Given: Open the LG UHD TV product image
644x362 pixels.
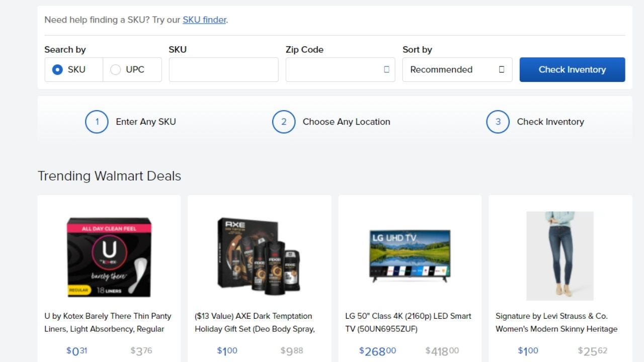Looking at the screenshot, I should (410, 256).
